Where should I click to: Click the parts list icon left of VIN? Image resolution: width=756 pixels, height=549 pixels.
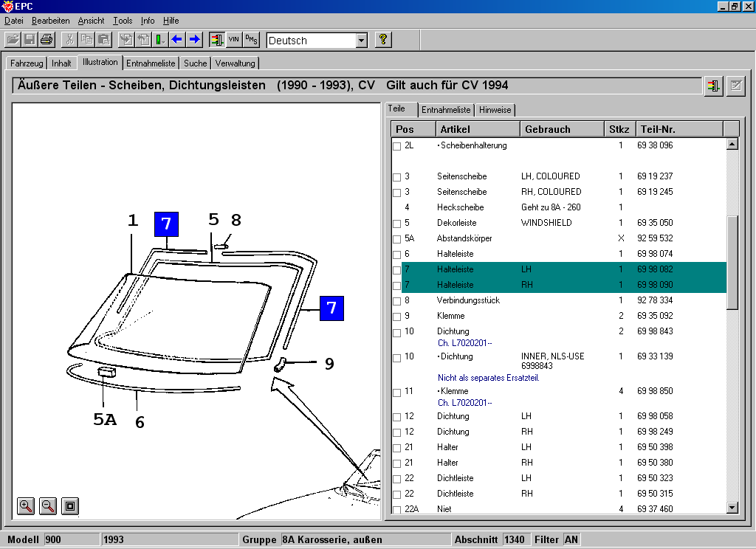tap(217, 40)
